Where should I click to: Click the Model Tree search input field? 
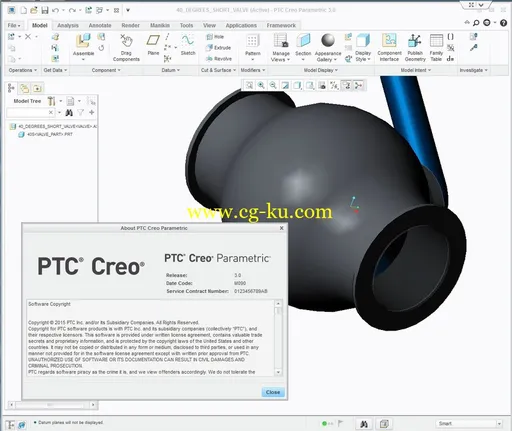click(x=30, y=113)
